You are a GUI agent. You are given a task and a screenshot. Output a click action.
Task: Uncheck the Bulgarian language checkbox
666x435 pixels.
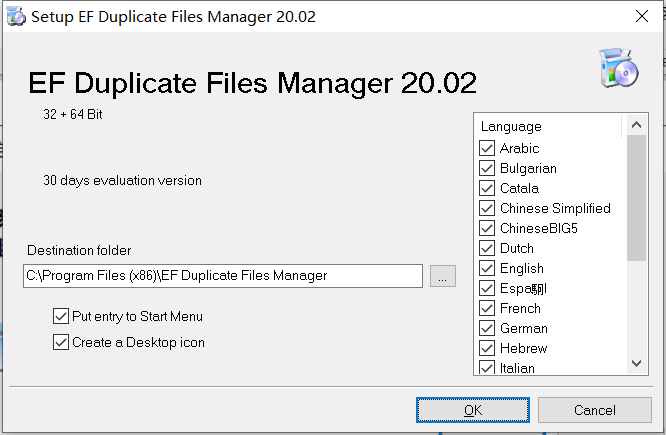487,168
